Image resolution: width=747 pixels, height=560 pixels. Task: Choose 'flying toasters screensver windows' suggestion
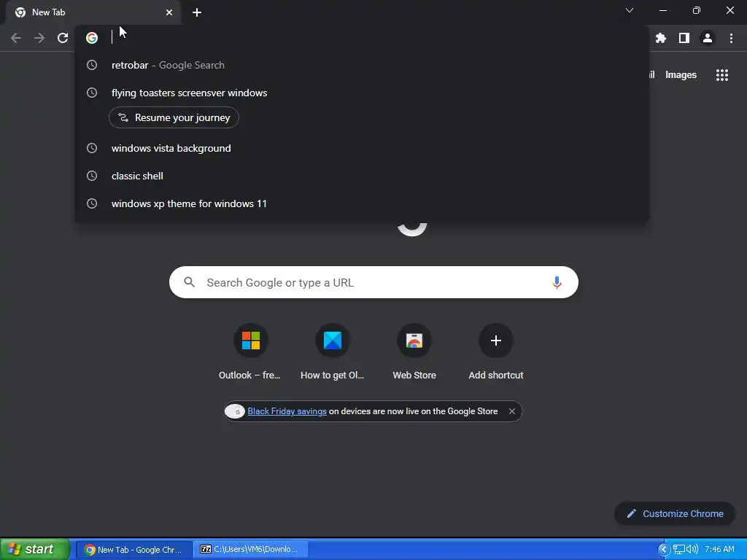[362, 93]
